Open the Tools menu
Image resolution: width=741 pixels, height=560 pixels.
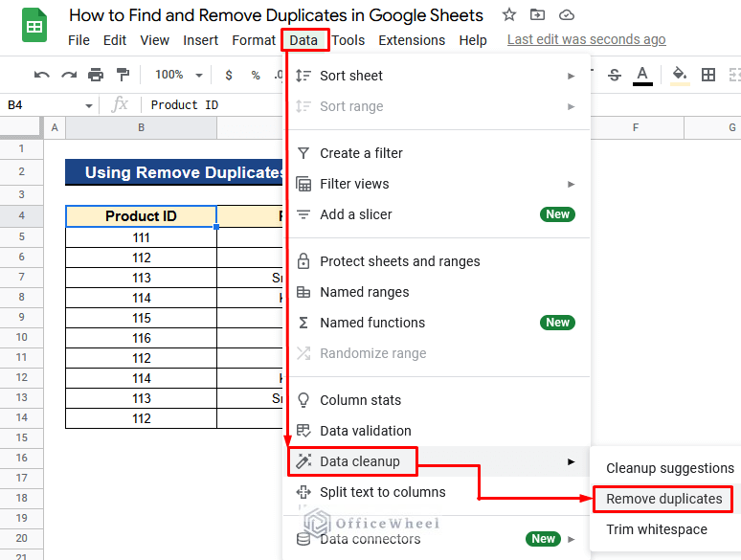coord(348,40)
